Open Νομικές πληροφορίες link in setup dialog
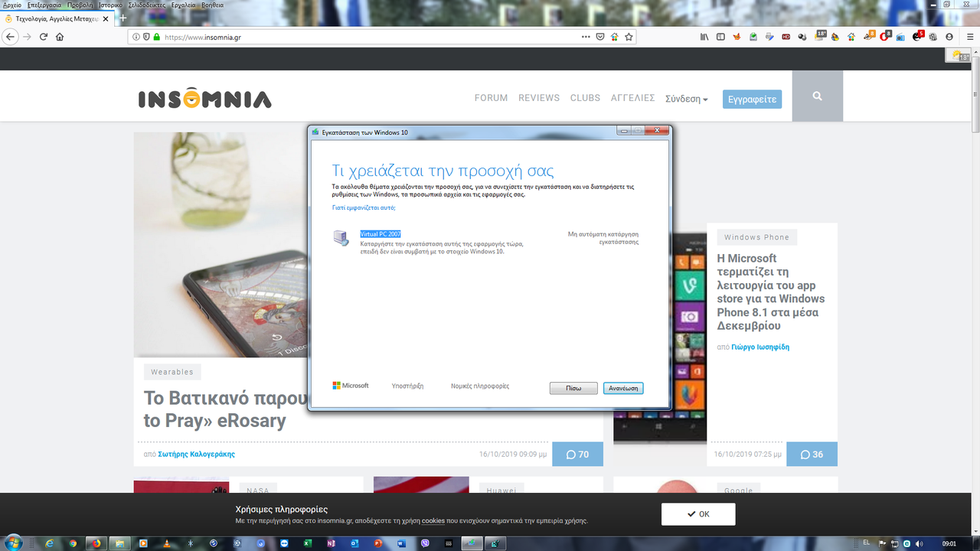The height and width of the screenshot is (551, 980). (480, 386)
